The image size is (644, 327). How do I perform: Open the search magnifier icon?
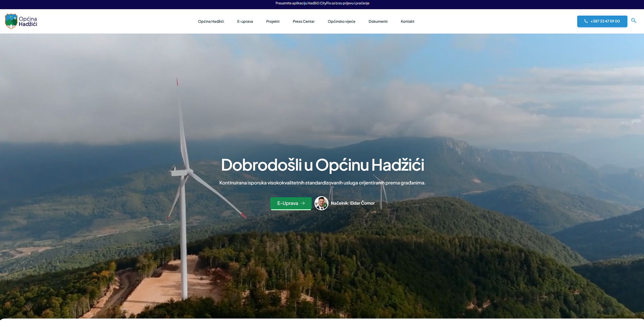(x=634, y=21)
